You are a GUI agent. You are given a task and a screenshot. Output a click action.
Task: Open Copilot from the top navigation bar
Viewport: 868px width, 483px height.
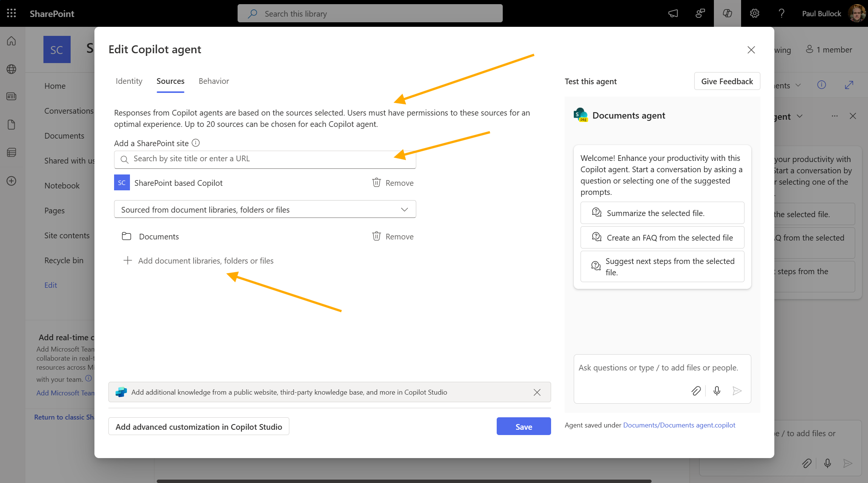click(x=727, y=13)
